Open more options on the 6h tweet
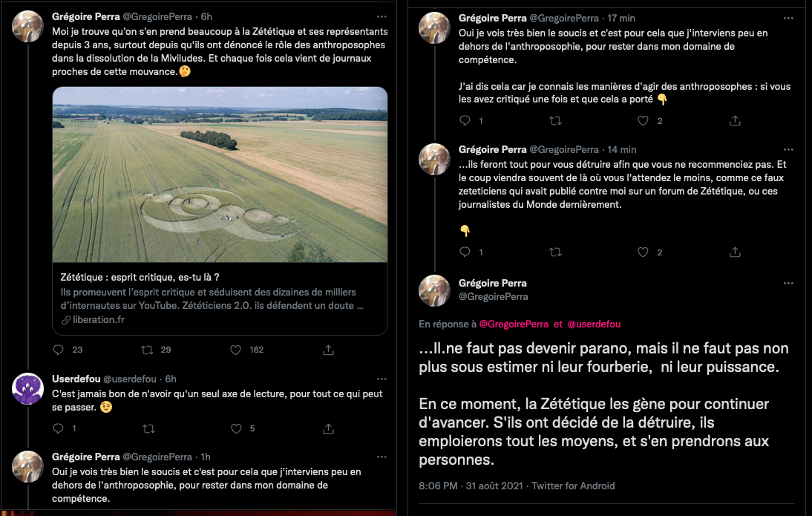Image resolution: width=812 pixels, height=516 pixels. 382,16
